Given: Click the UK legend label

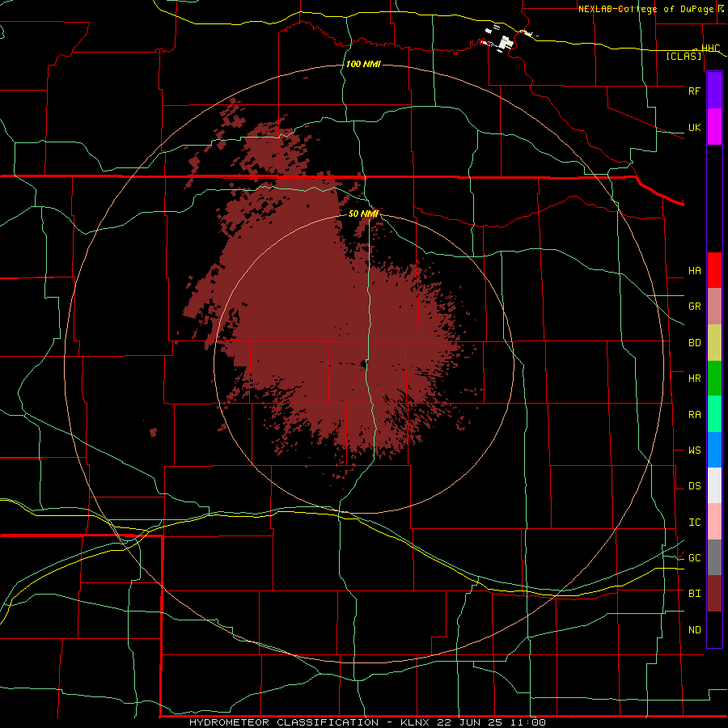Looking at the screenshot, I should click(694, 127).
